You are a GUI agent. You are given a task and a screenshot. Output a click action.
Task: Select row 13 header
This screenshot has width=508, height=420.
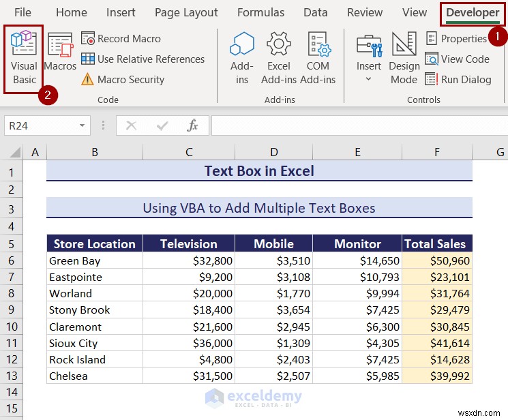12,376
